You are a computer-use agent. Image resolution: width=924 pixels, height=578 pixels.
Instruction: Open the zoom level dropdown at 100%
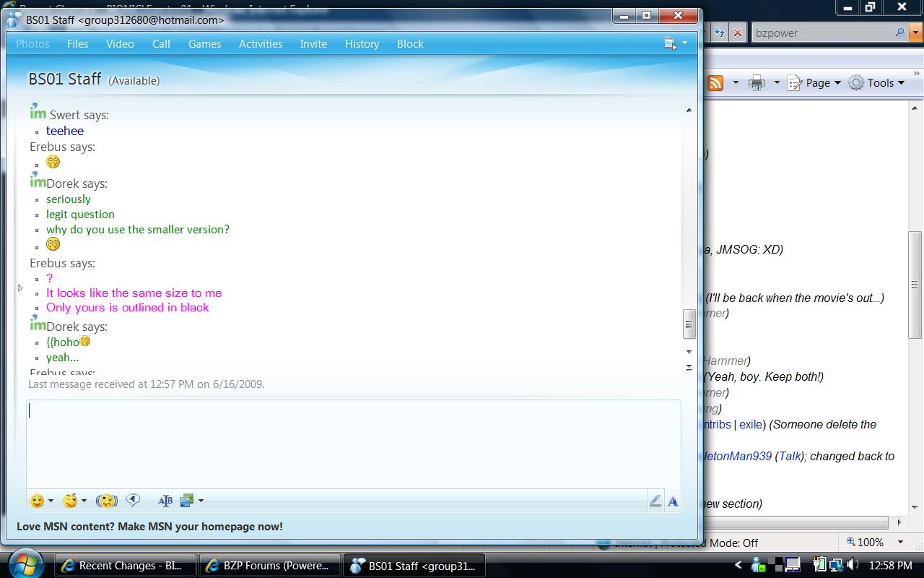coord(900,542)
